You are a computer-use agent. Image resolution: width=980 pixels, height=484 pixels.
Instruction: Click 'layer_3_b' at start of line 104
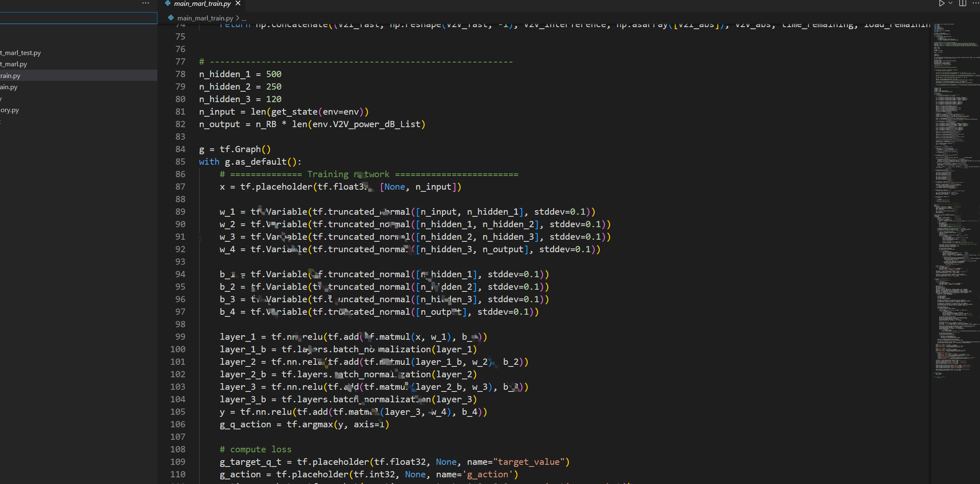(243, 399)
